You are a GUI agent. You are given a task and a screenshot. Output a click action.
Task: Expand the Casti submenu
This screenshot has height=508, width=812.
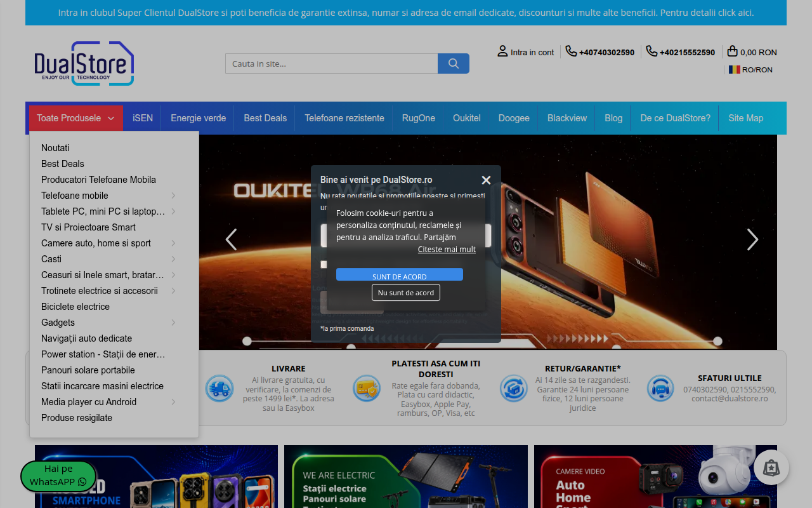[x=173, y=259]
